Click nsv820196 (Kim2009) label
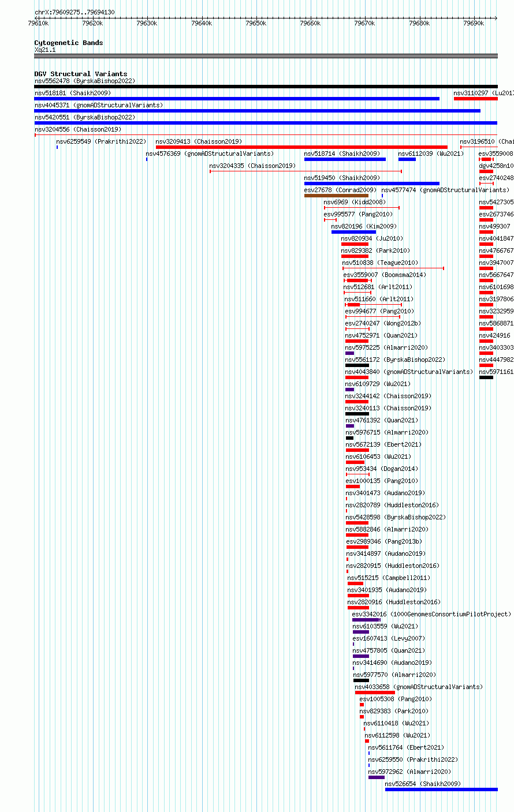The width and height of the screenshot is (514, 812). pyautogui.click(x=364, y=226)
